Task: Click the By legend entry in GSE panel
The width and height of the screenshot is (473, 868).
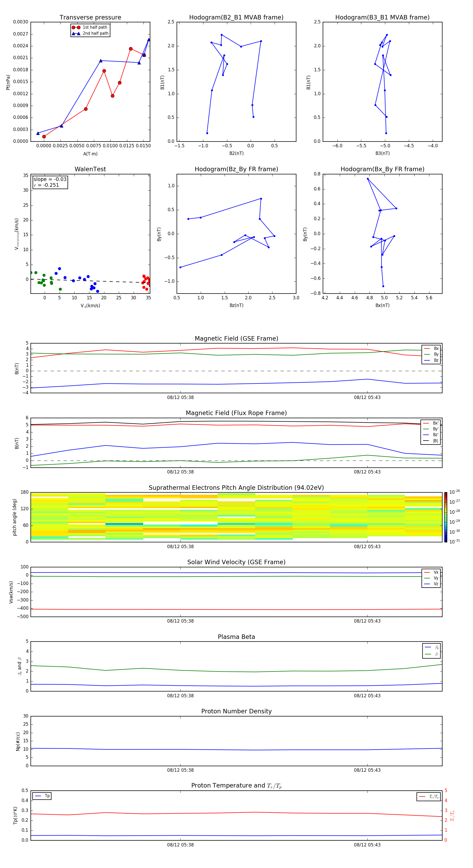Action: tap(431, 354)
